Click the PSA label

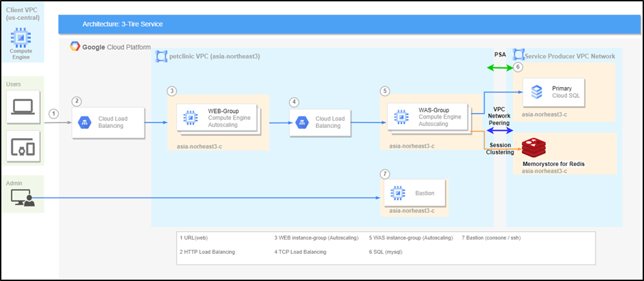500,54
